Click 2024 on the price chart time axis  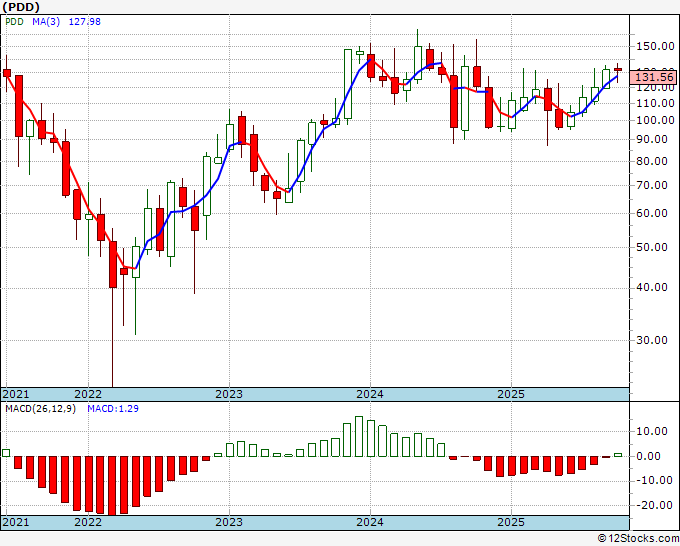pos(370,394)
